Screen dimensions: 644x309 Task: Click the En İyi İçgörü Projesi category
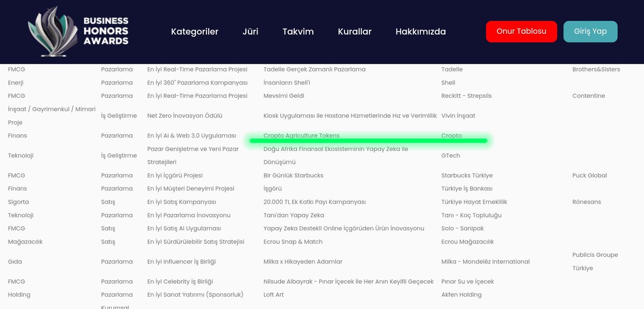[x=175, y=175]
